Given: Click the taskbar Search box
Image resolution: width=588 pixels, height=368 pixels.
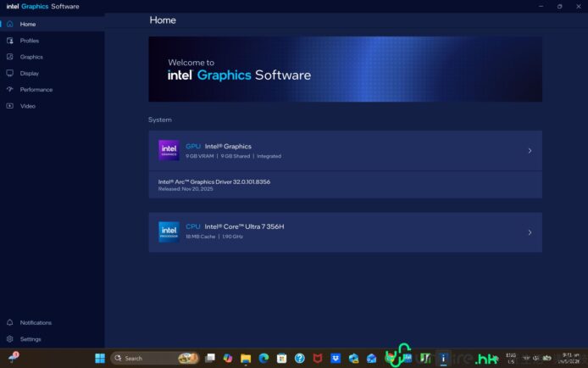Looking at the screenshot, I should pos(155,359).
